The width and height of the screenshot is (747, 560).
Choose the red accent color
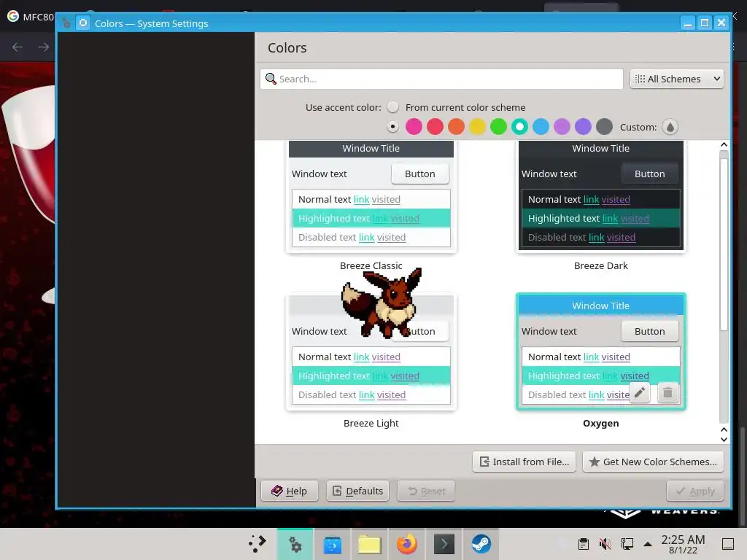(x=435, y=127)
